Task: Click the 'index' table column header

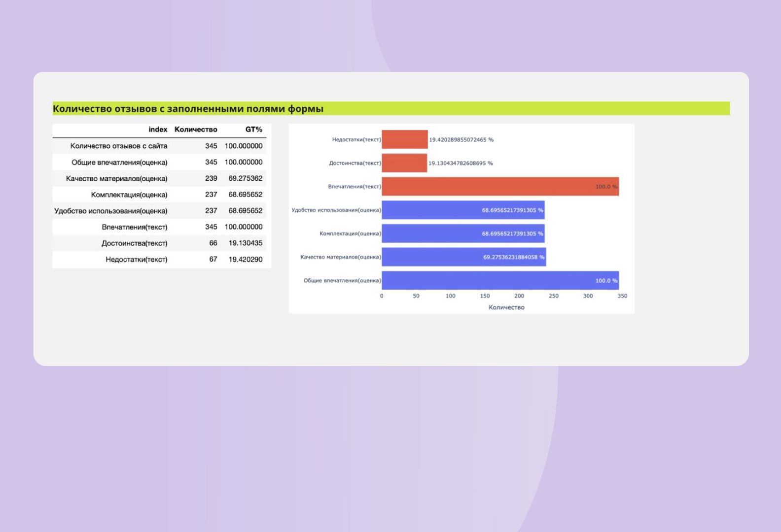Action: 158,130
